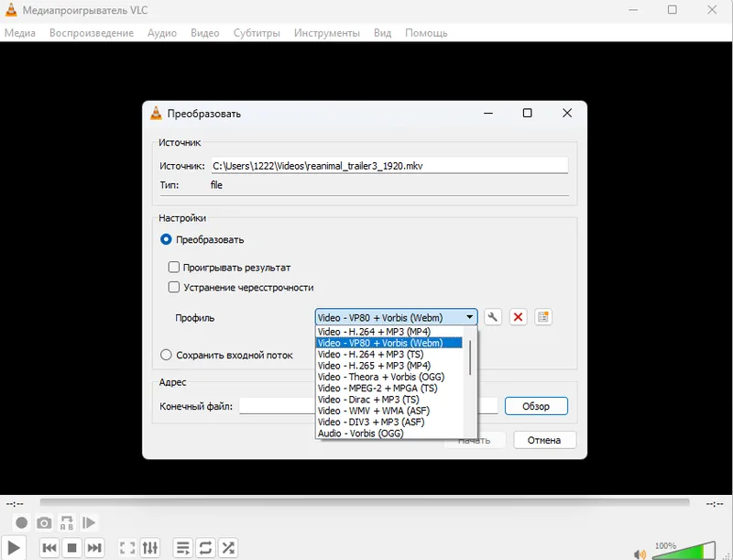Screen dimensions: 733x560
Task: Adjust the volume slider at 100%
Action: pyautogui.click(x=684, y=551)
